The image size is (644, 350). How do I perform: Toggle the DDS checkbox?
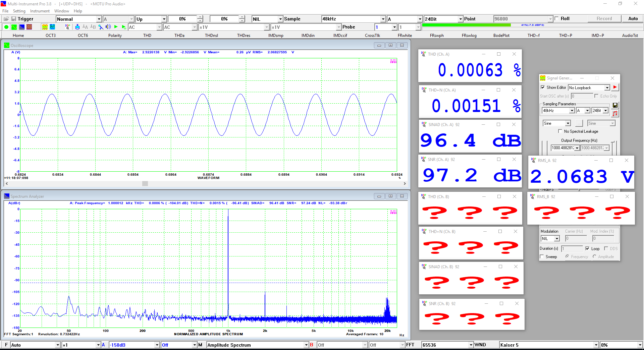(x=606, y=248)
